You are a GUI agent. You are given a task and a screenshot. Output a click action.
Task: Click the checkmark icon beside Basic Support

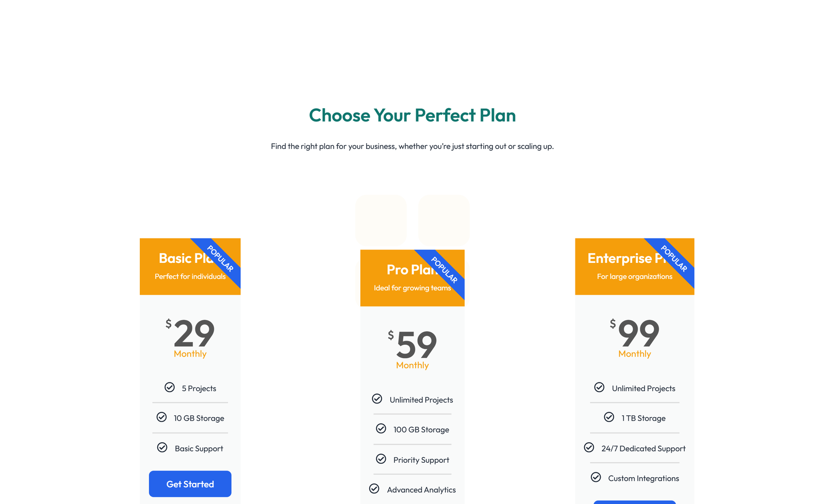click(162, 447)
